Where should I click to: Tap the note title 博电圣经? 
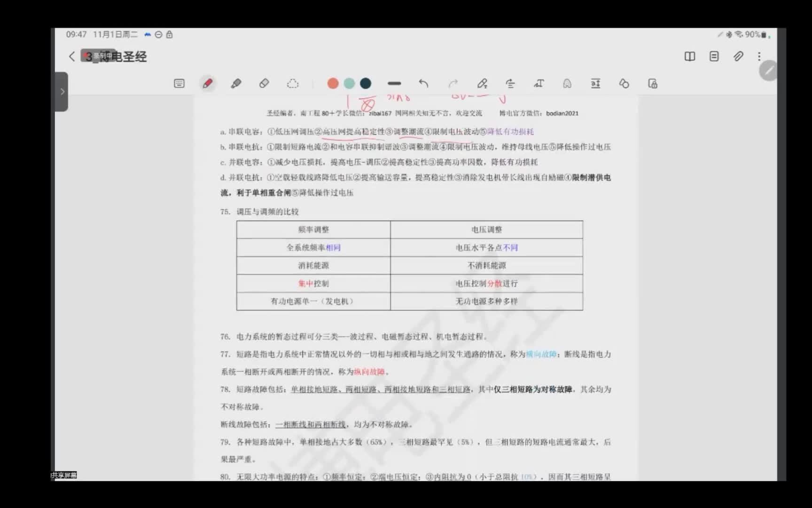click(116, 57)
